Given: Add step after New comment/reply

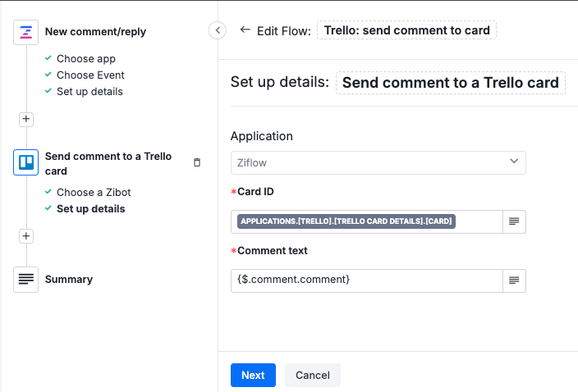Looking at the screenshot, I should tap(26, 119).
